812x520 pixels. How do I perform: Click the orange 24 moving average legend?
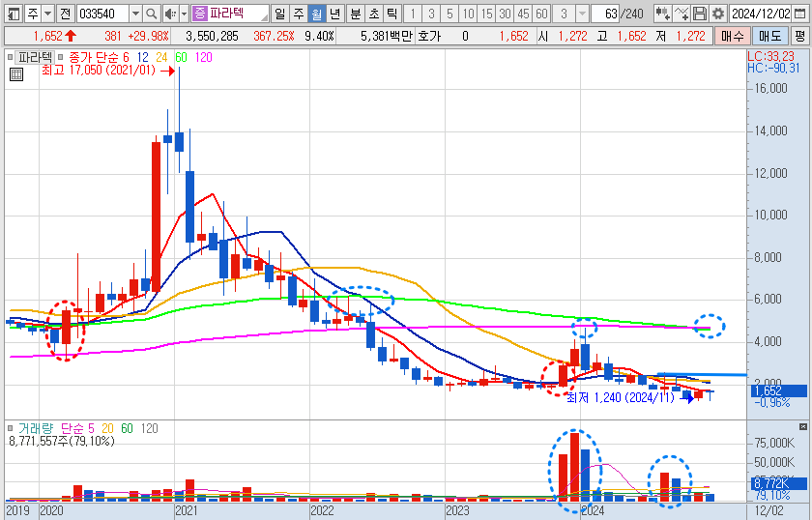tap(161, 57)
